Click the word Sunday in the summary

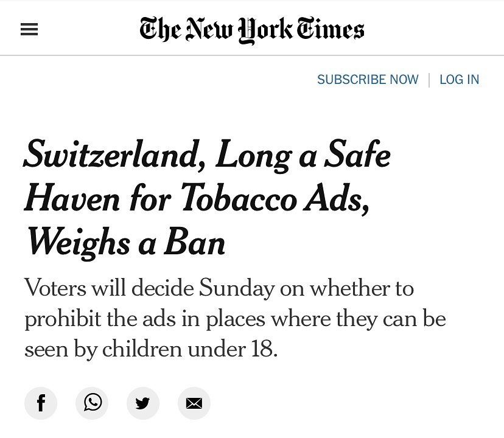tap(237, 289)
